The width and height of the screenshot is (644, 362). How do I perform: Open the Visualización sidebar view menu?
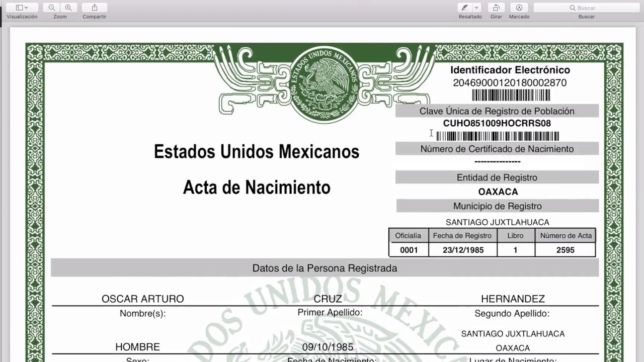coord(22,8)
